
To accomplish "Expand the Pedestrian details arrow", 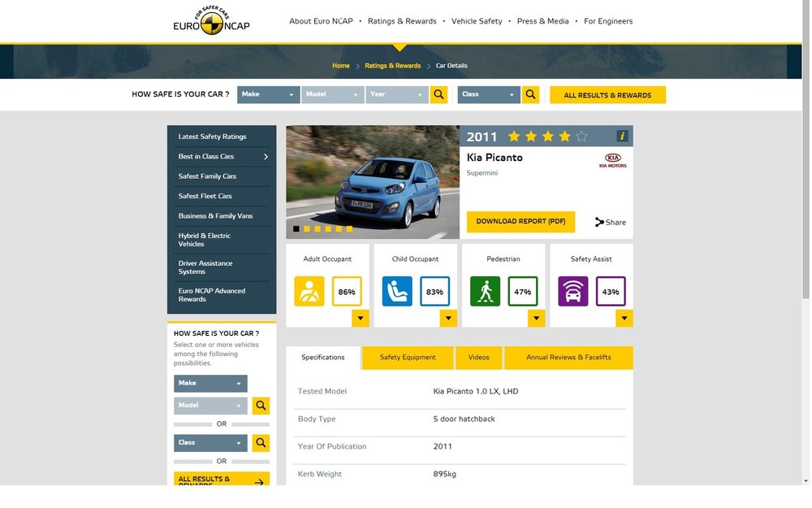I will point(537,319).
